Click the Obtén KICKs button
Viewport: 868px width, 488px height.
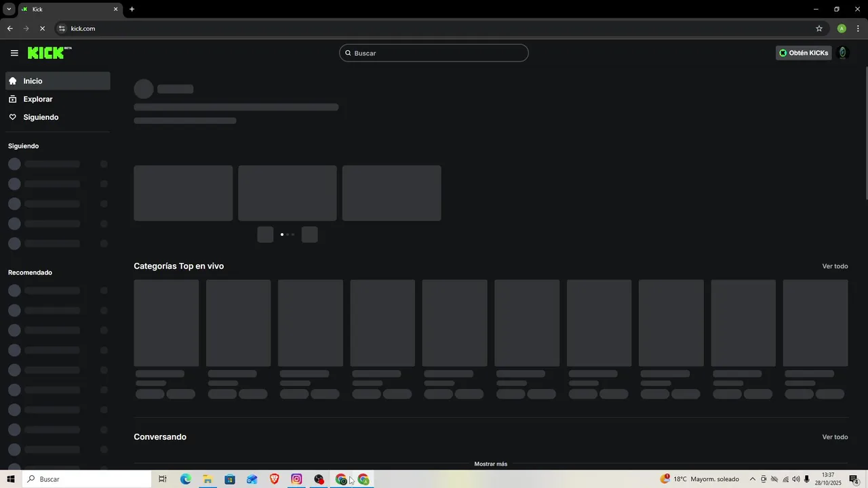[x=804, y=53]
